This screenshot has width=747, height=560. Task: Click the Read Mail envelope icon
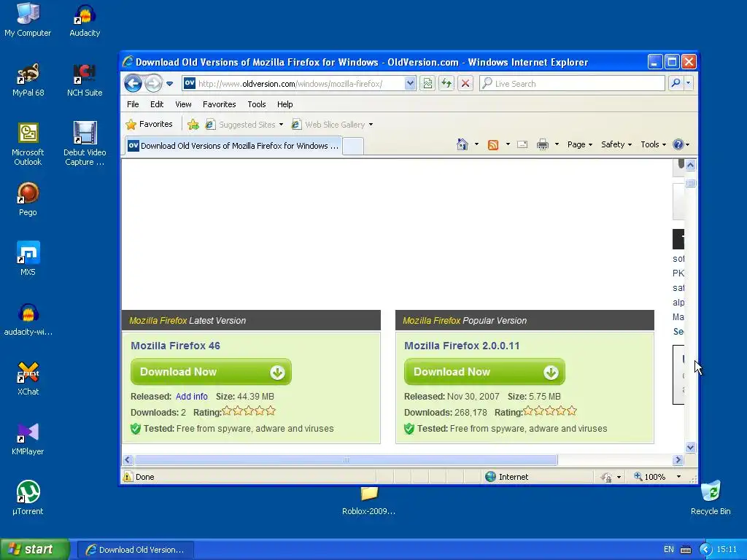[522, 144]
